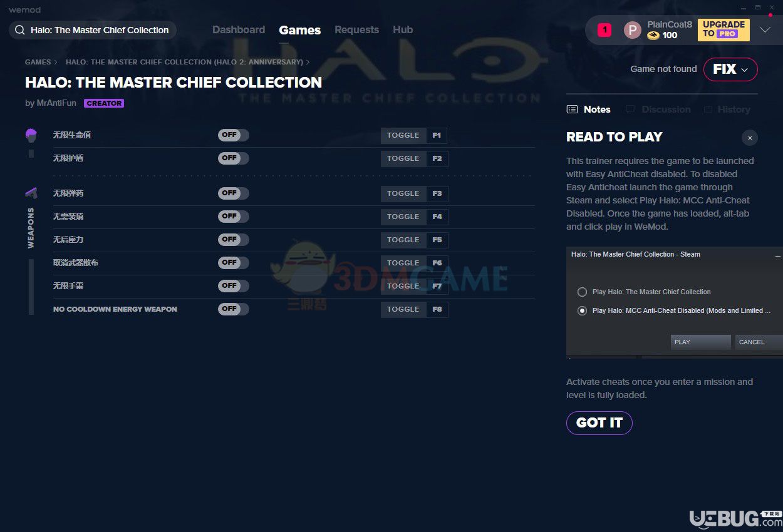Click the CREATOR badge
Image resolution: width=783 pixels, height=532 pixels.
coord(104,103)
